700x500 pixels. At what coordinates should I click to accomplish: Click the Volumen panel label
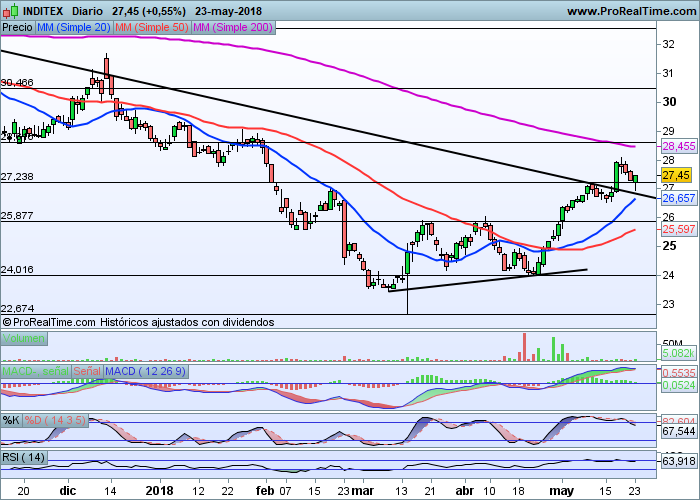[24, 338]
